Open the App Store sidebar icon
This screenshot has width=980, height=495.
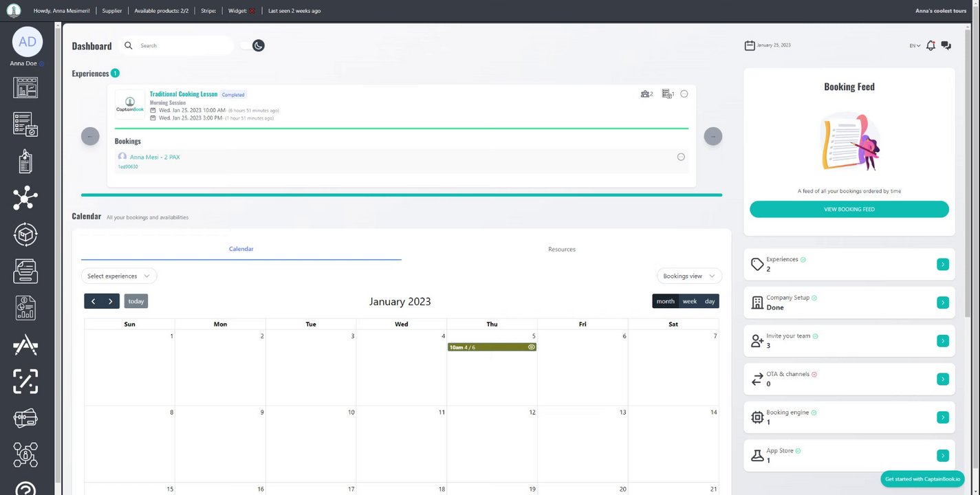(x=25, y=344)
